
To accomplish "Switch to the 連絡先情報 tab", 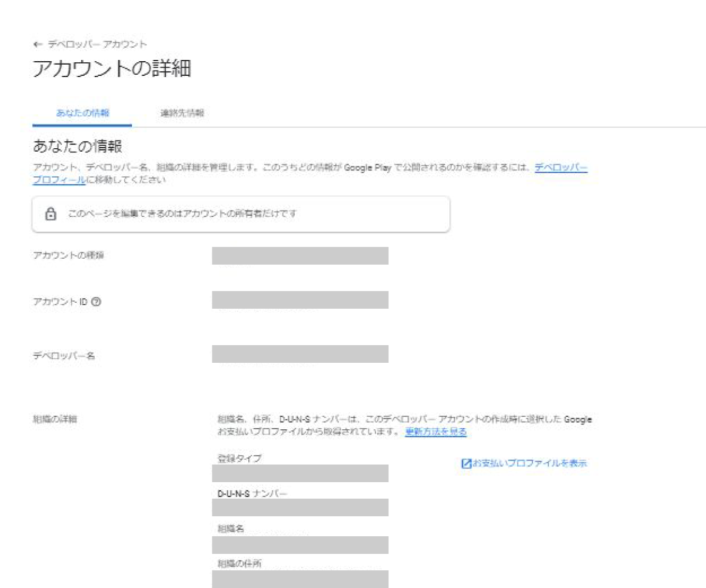I will click(182, 113).
